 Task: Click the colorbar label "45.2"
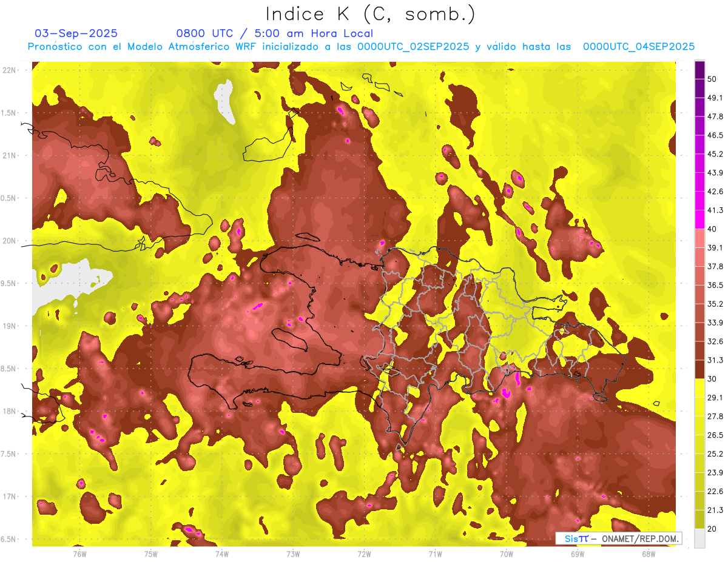click(715, 154)
